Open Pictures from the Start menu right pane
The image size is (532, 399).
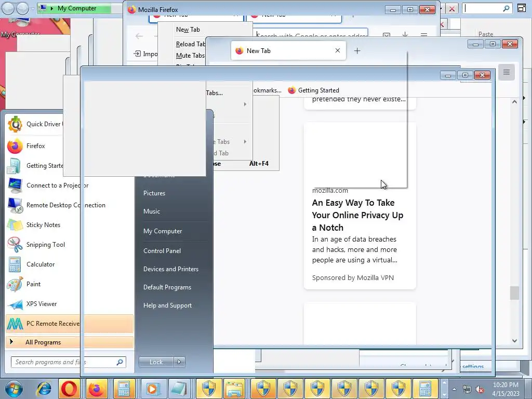click(x=154, y=193)
